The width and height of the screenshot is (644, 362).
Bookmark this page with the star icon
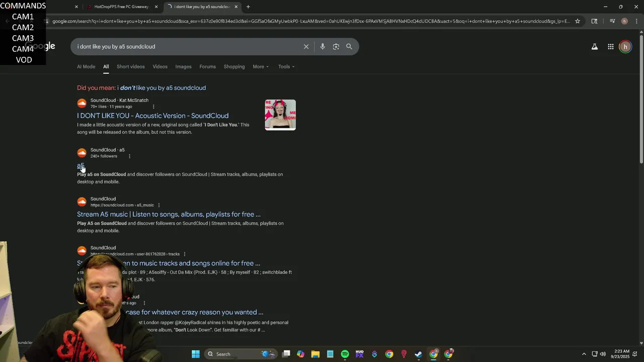[x=578, y=21]
